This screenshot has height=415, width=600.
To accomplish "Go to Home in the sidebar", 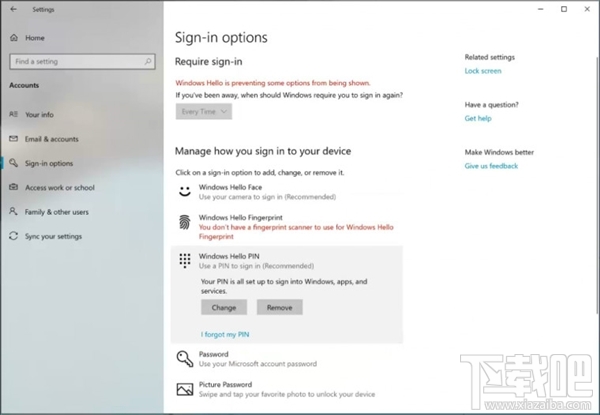I will click(x=35, y=37).
